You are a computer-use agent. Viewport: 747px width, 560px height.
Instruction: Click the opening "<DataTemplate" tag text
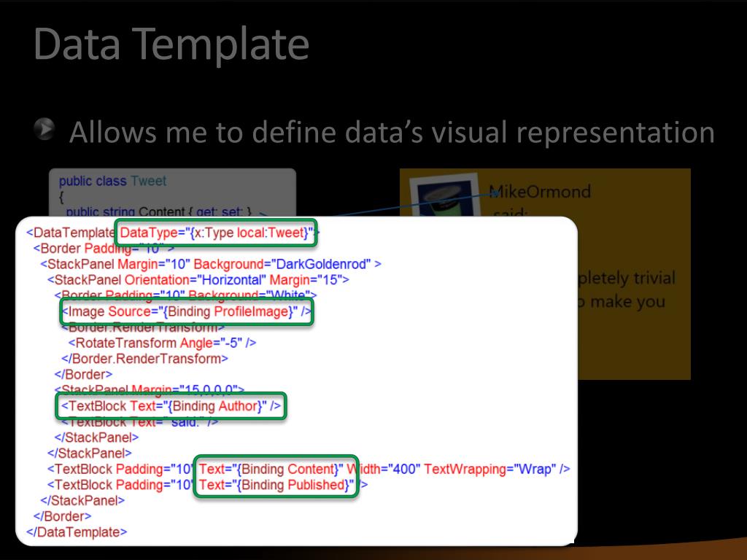(x=71, y=233)
